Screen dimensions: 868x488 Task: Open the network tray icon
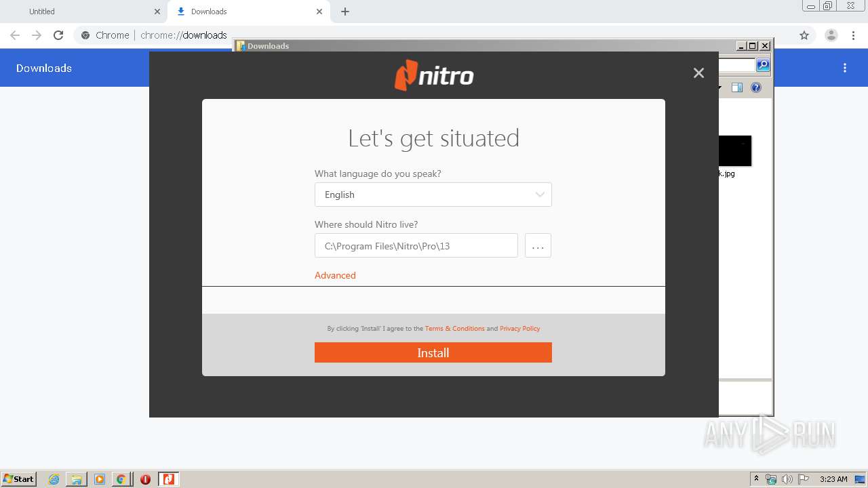(x=771, y=479)
